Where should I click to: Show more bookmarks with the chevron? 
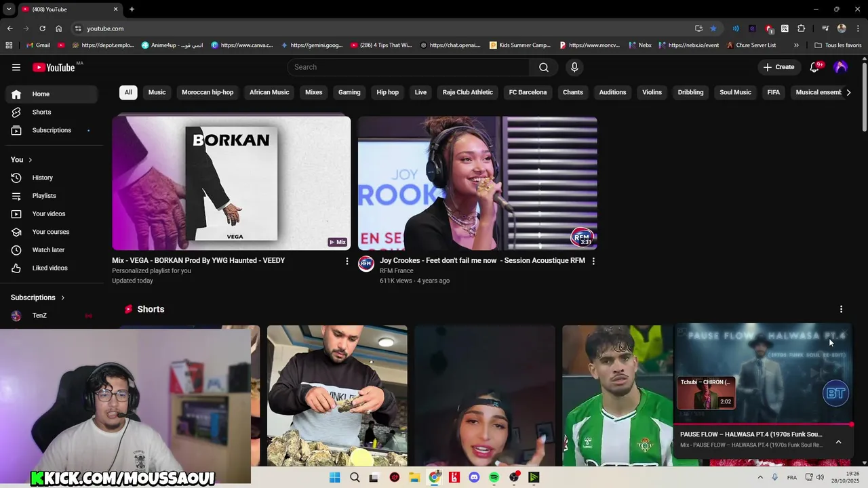(796, 45)
